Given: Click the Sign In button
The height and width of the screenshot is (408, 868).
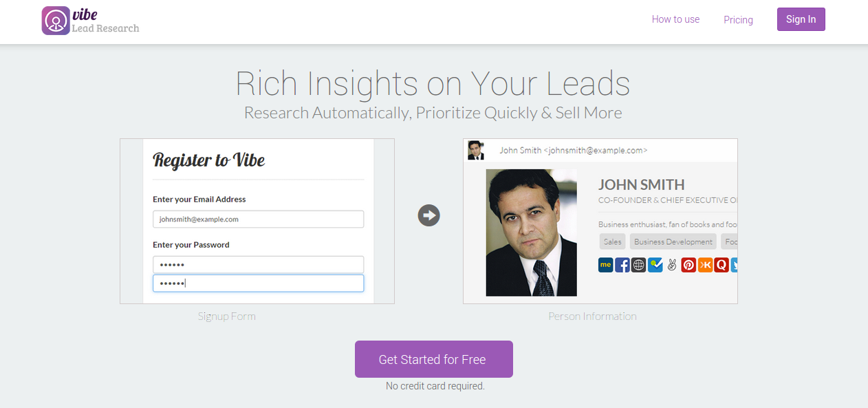Looking at the screenshot, I should 801,19.
